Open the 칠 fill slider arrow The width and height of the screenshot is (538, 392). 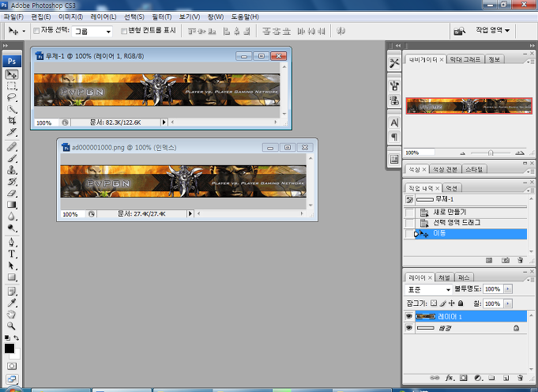coord(508,303)
